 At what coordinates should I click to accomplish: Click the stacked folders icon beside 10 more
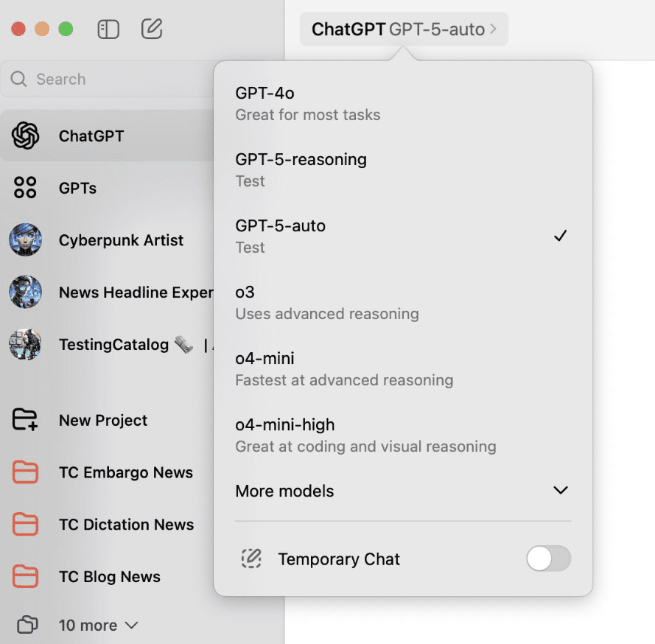pos(27,625)
